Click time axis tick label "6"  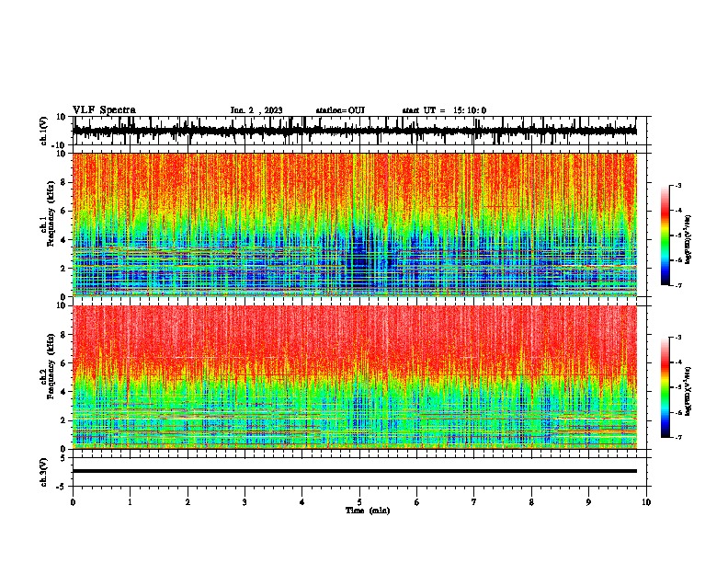click(417, 502)
